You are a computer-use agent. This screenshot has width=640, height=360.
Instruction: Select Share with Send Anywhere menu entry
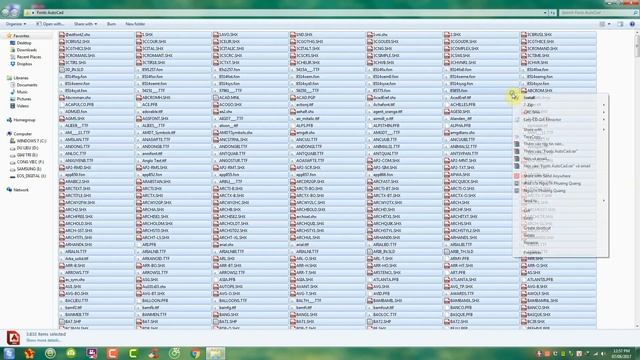[x=547, y=176]
